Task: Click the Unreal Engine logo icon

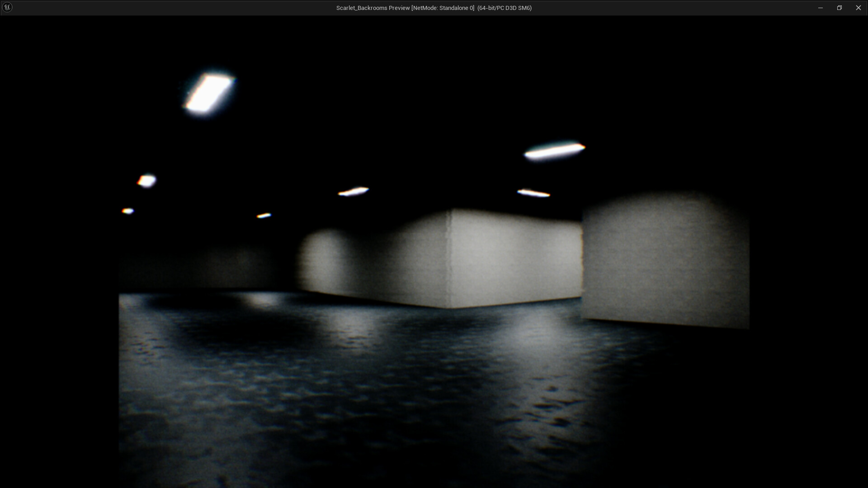Action: pyautogui.click(x=7, y=7)
